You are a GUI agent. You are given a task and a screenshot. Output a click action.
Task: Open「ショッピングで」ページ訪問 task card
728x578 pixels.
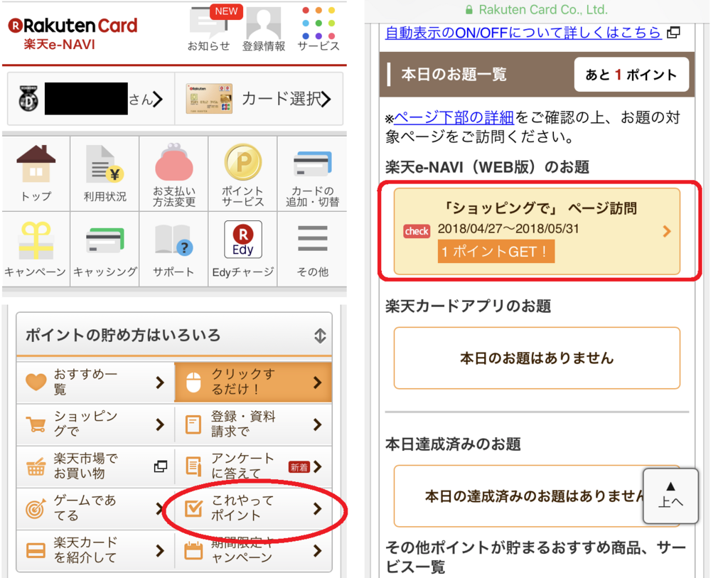pyautogui.click(x=537, y=231)
